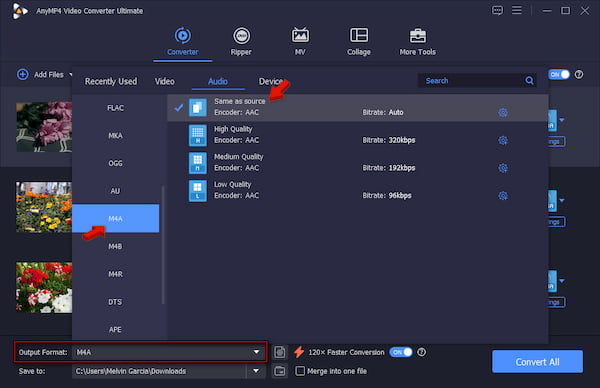Open settings gear for Same as source profile
Image resolution: width=600 pixels, height=388 pixels.
tap(503, 112)
